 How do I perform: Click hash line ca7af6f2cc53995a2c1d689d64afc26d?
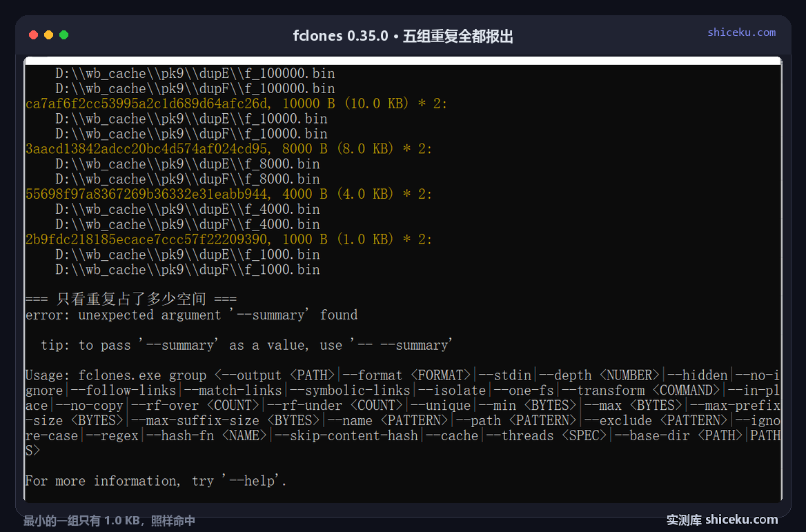pyautogui.click(x=236, y=104)
